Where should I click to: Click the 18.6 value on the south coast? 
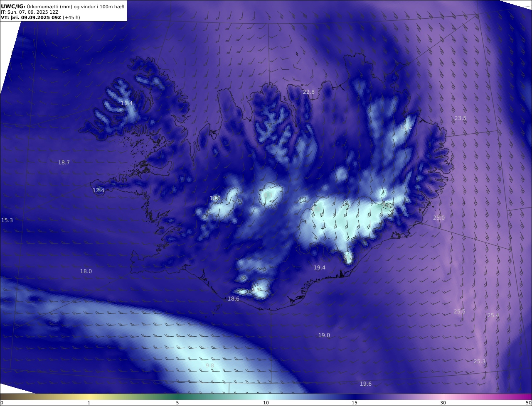234,299
